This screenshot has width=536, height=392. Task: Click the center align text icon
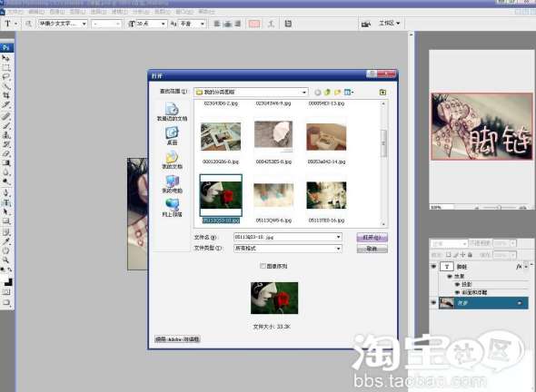(x=227, y=24)
